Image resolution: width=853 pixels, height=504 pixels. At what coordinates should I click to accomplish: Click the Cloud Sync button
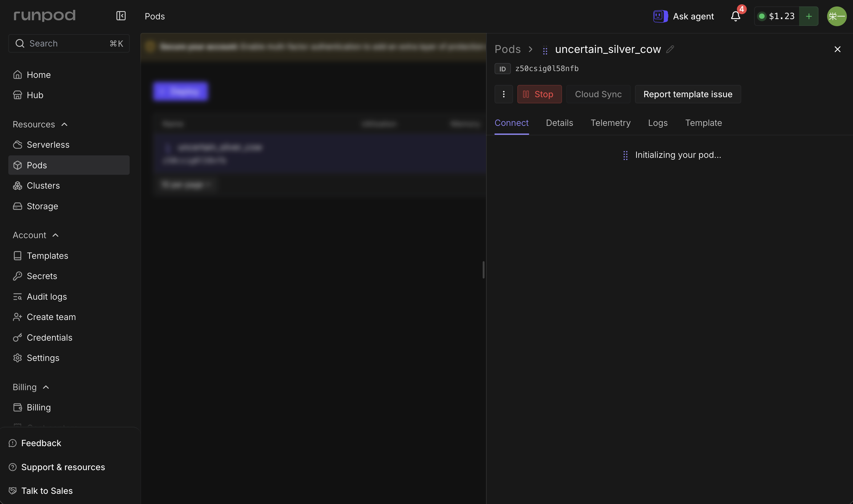coord(598,94)
